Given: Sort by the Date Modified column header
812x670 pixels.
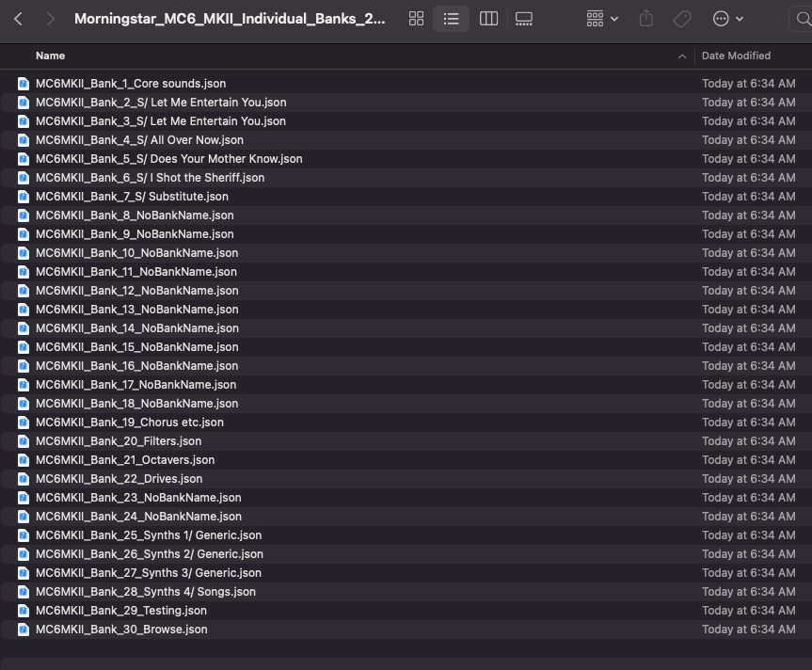Looking at the screenshot, I should point(736,56).
